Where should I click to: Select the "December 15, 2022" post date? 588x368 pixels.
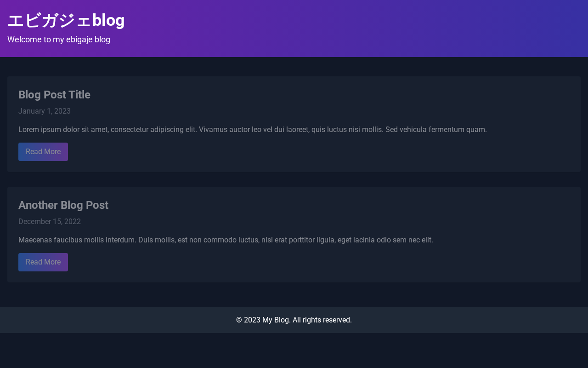click(x=50, y=222)
